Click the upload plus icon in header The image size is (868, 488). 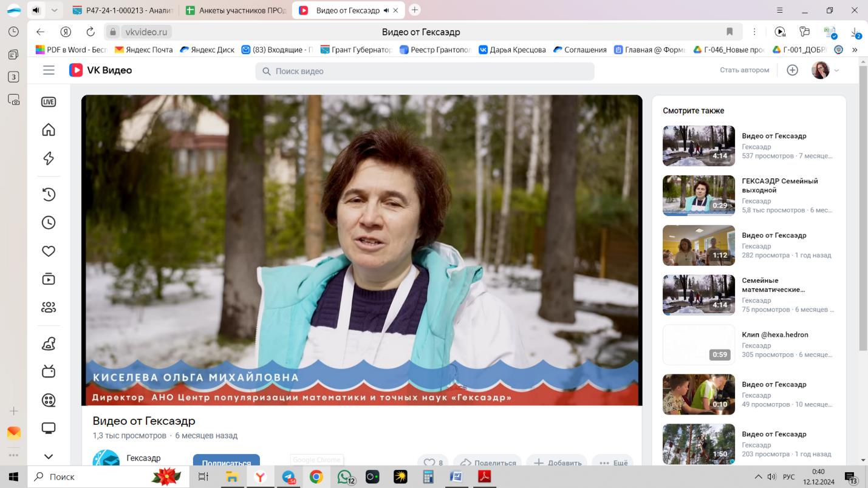click(x=792, y=70)
